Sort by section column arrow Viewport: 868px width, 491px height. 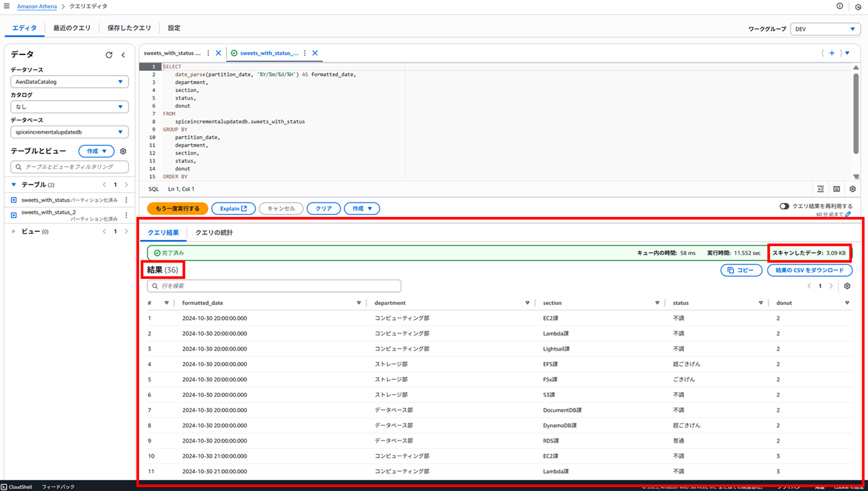(657, 303)
